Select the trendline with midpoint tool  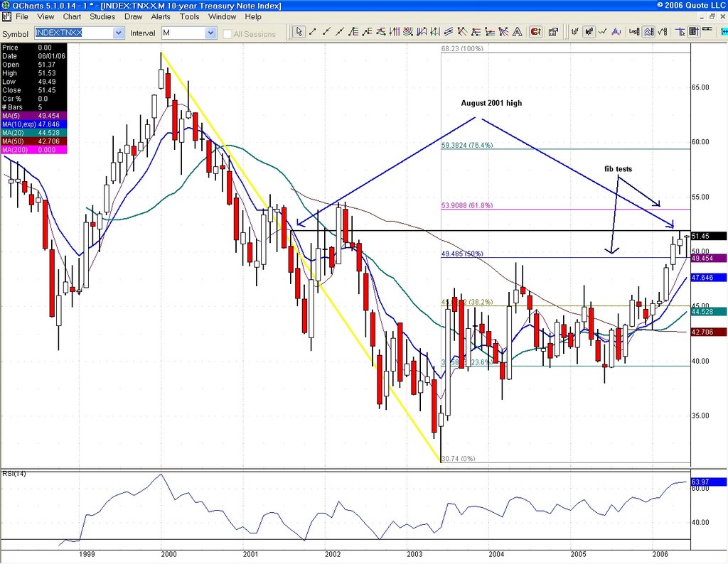326,32
